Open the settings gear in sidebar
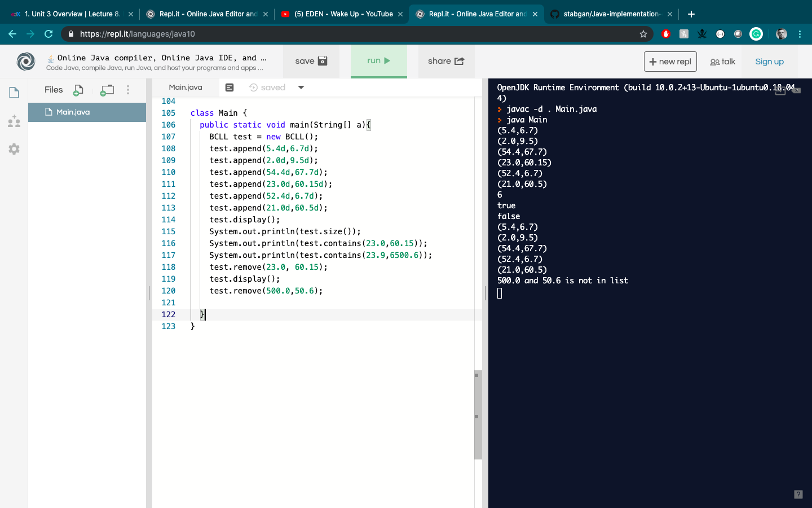Viewport: 812px width, 508px height. (14, 148)
